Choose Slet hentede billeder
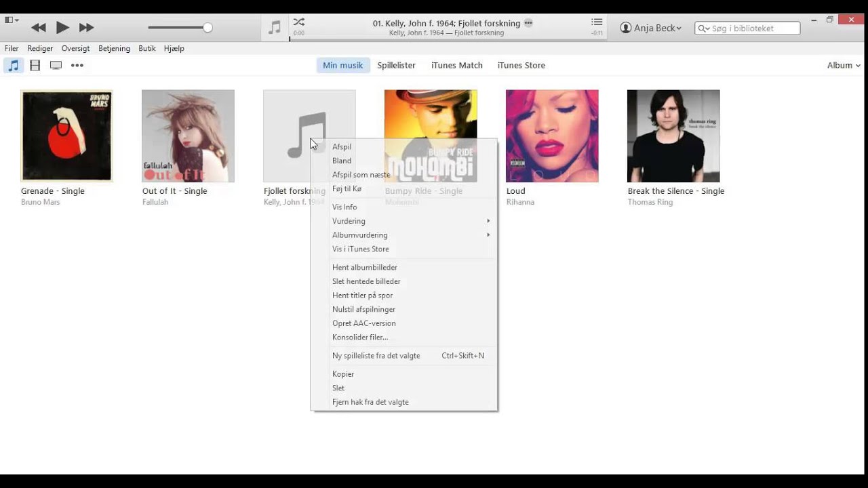 (x=403, y=282)
